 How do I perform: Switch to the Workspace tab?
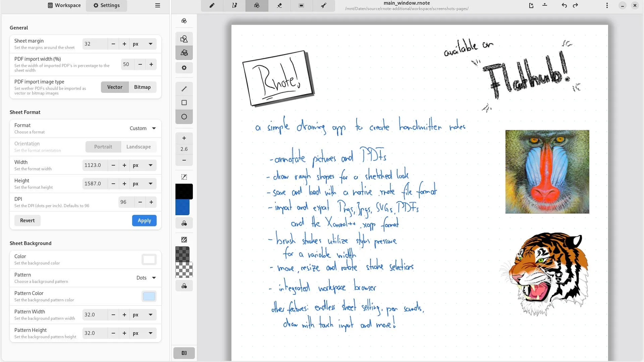click(64, 6)
